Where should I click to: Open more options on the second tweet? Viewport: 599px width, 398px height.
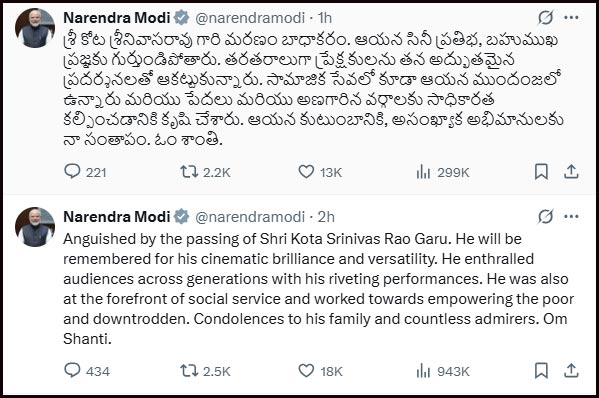(x=571, y=217)
